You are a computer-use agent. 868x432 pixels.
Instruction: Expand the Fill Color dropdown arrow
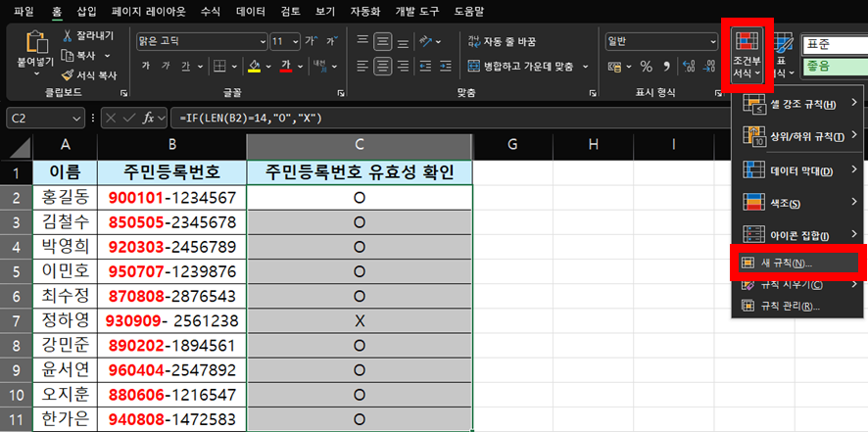coord(268,67)
